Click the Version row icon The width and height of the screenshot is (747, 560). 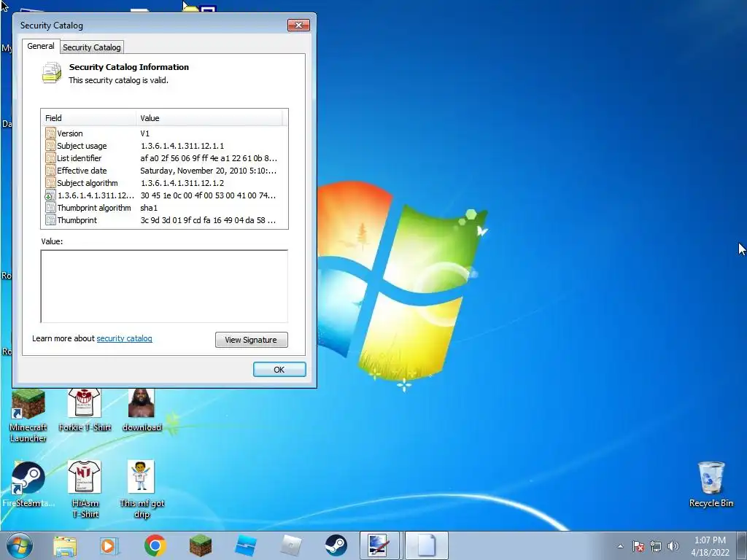(50, 133)
